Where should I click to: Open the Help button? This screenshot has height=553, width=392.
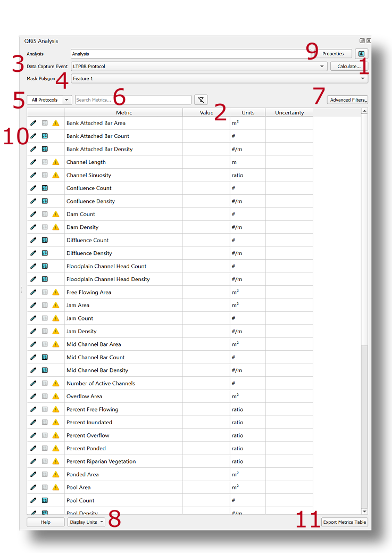point(45,522)
